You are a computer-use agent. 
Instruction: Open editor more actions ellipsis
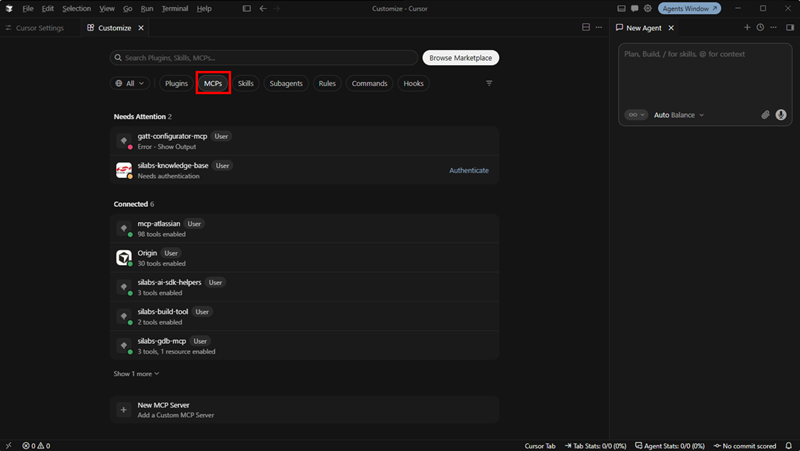(x=599, y=27)
